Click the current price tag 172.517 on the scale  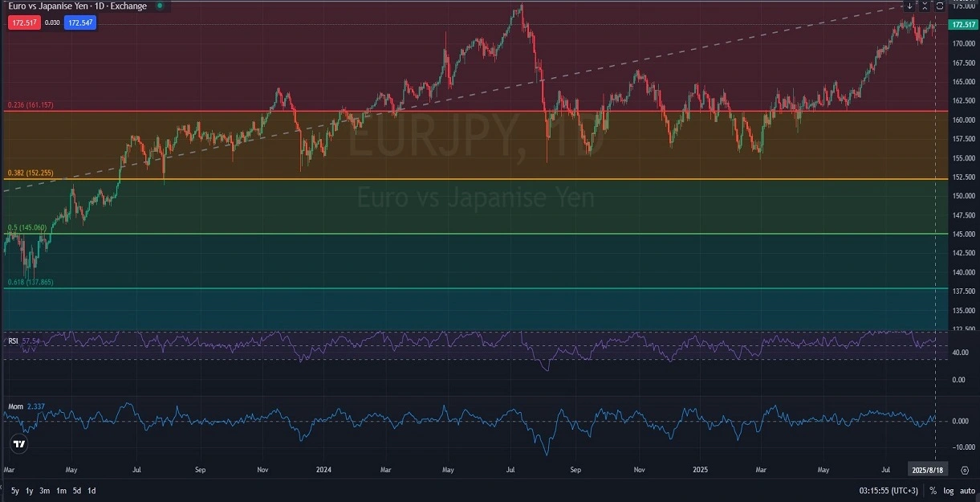(964, 25)
